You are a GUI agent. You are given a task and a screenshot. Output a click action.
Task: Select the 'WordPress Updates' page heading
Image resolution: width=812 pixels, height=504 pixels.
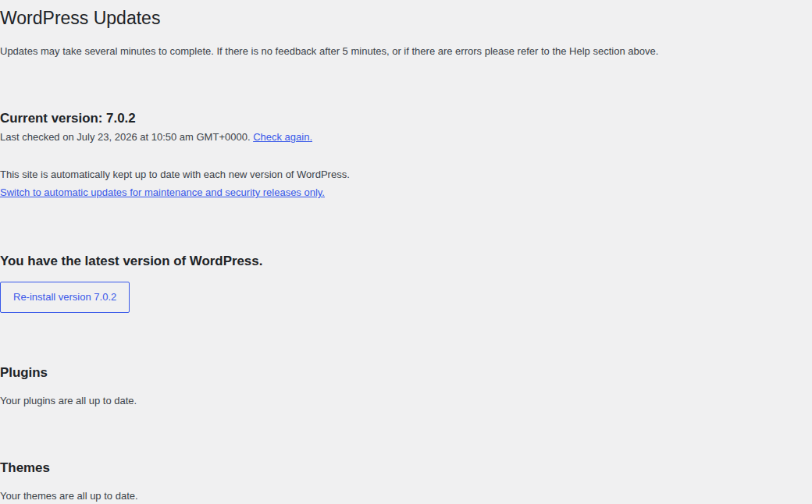(x=80, y=18)
